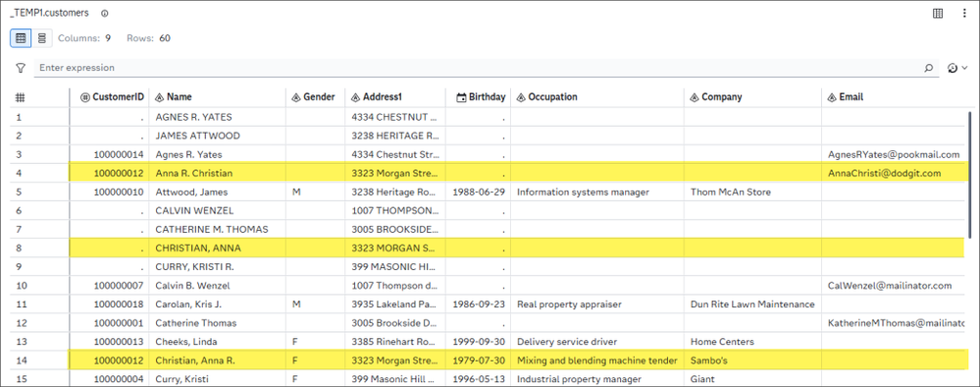Click the Dun Rite Lawn Maintenance cell
Screen dimensions: 980x387
tap(753, 304)
